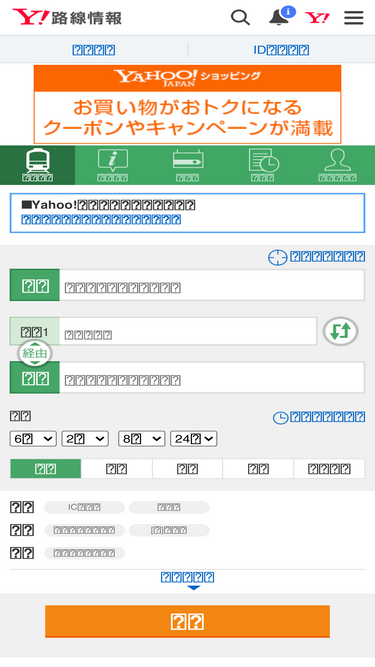The width and height of the screenshot is (375, 667).
Task: Click the large orange search button
Action: click(188, 621)
